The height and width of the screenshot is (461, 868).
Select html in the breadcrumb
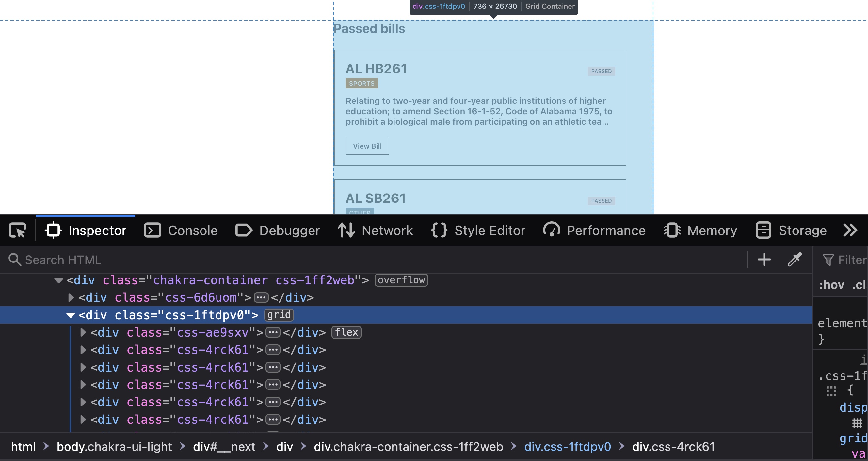coord(23,447)
